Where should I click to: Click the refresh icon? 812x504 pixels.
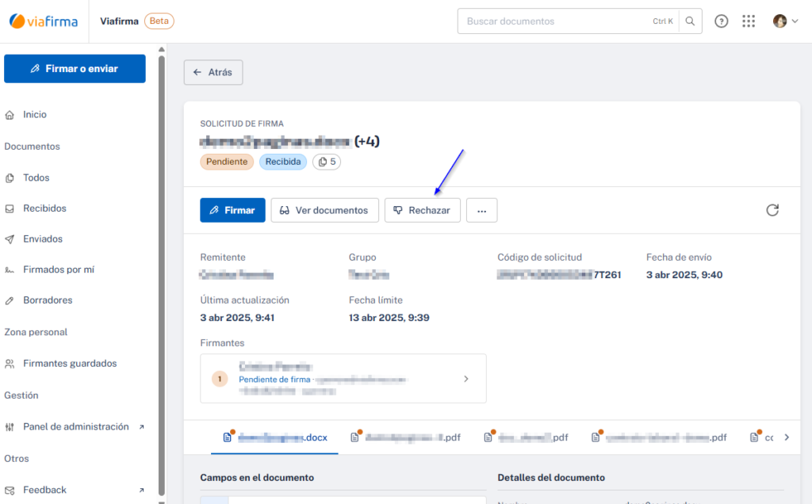[772, 210]
